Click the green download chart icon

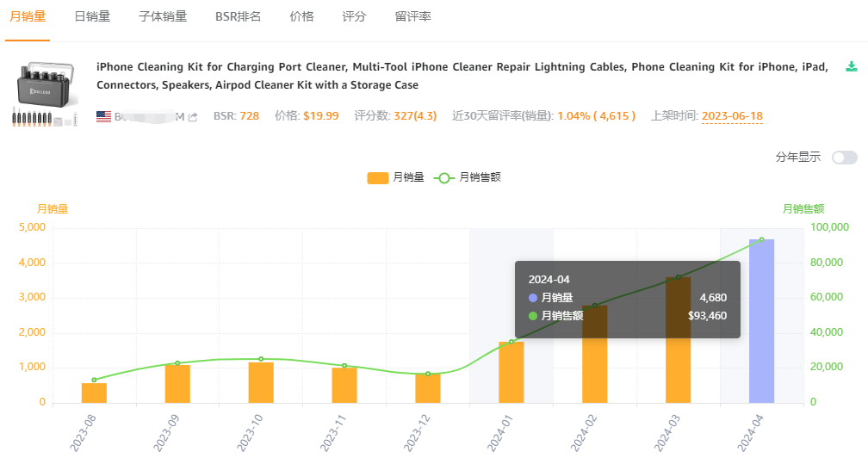852,67
